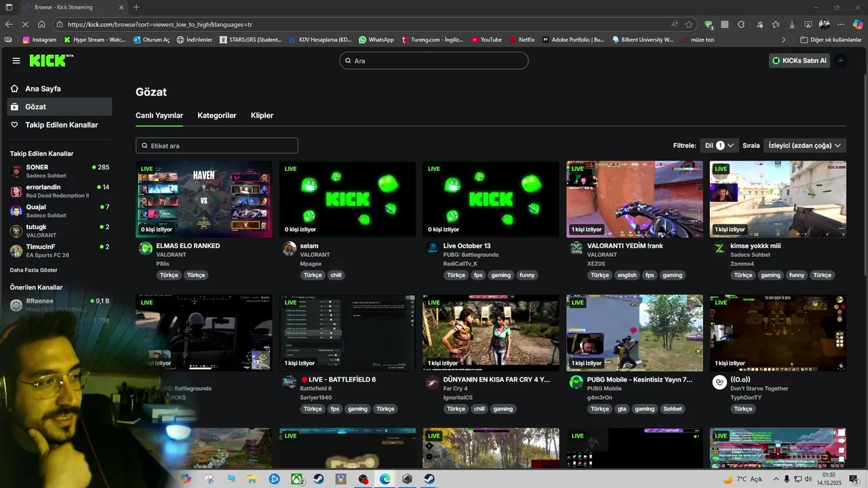The image size is (868, 488).
Task: Open Quajal followed channel
Action: point(60,211)
